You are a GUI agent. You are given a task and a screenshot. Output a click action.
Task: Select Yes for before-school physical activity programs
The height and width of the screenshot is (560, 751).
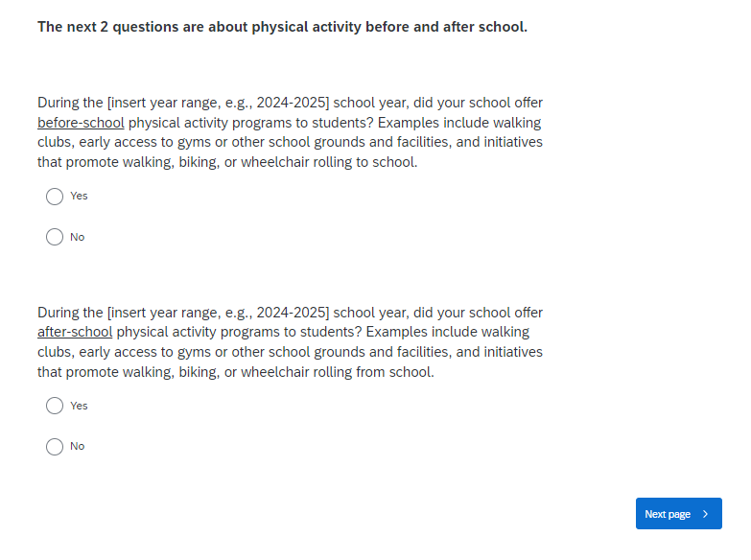(x=55, y=196)
